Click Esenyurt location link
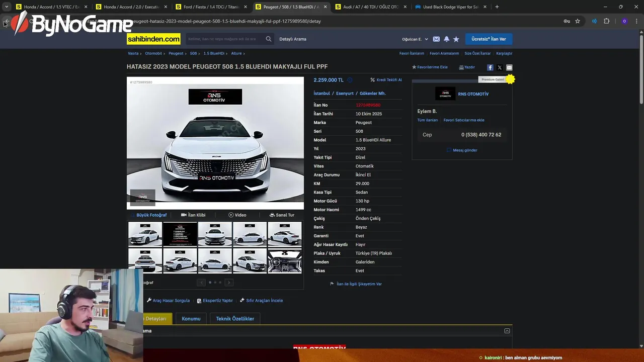The width and height of the screenshot is (644, 362). click(x=345, y=94)
